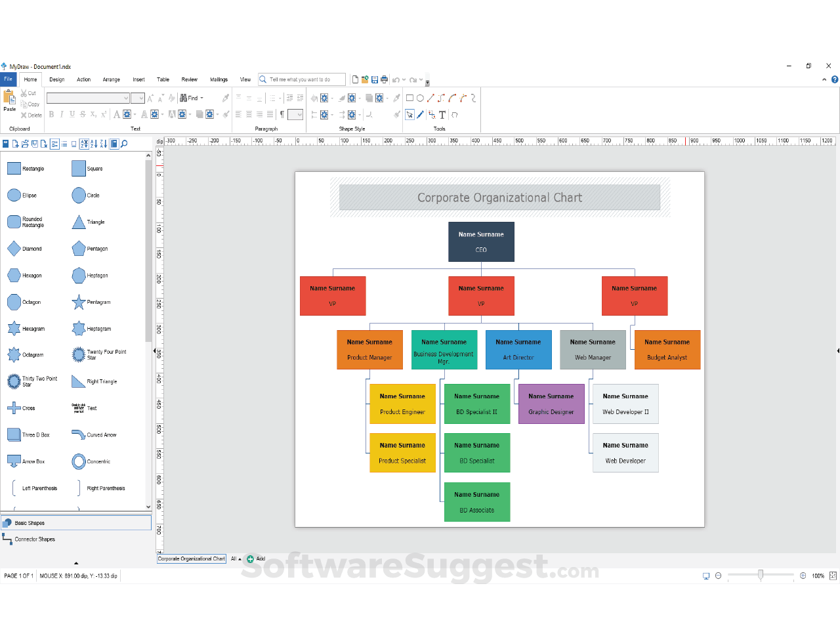Select the Corporate Organizational Chart page tab
The image size is (840, 630).
(192, 558)
